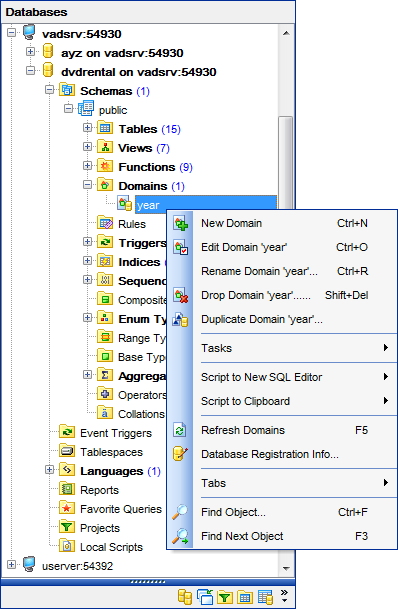Image resolution: width=398 pixels, height=609 pixels.
Task: Choose Find Next Object menu item
Action: tap(282, 536)
